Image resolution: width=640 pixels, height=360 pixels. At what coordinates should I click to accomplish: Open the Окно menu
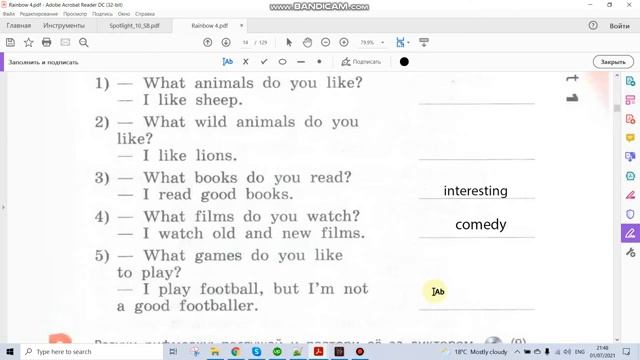coord(124,14)
